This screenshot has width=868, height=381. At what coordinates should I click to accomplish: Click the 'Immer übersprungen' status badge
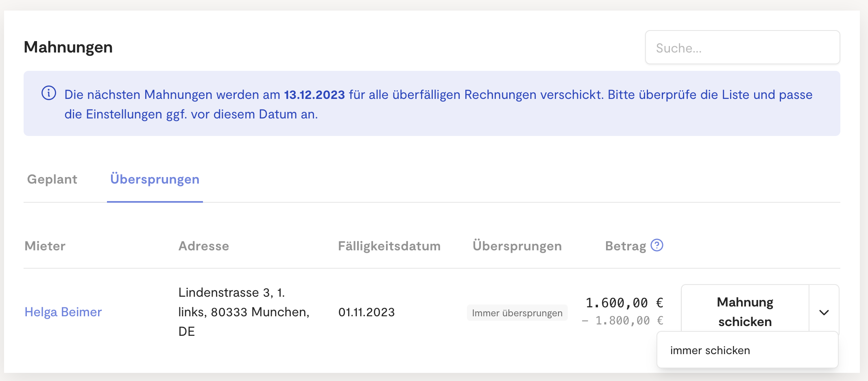pyautogui.click(x=517, y=313)
